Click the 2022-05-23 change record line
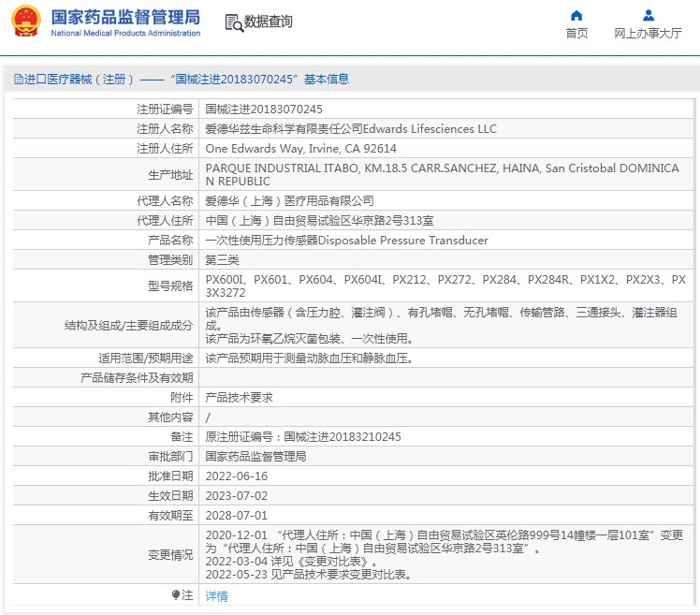 click(308, 575)
